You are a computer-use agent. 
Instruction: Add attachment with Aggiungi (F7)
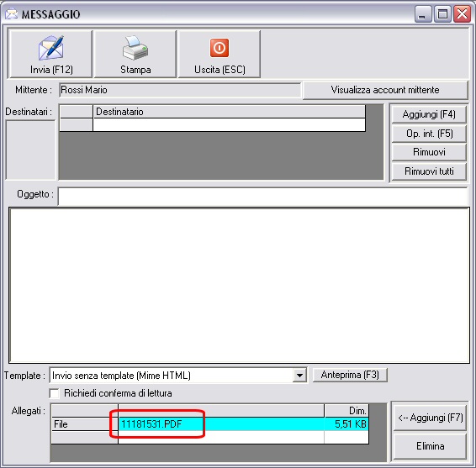(x=430, y=418)
